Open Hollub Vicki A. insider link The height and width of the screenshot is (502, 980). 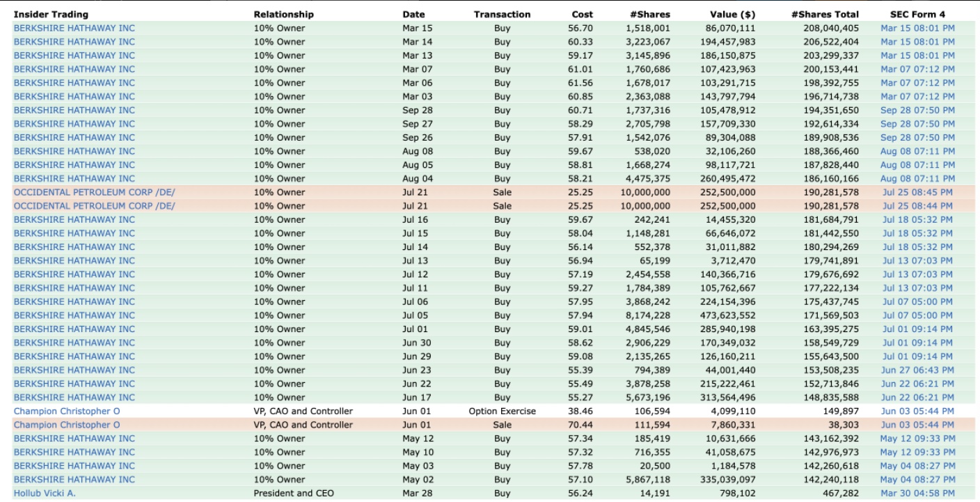[x=45, y=493]
